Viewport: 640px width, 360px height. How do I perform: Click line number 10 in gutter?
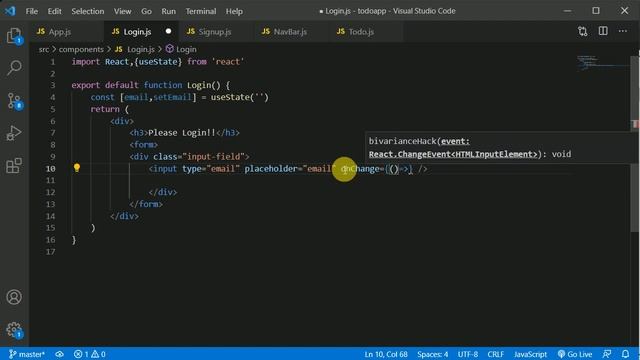[50, 169]
